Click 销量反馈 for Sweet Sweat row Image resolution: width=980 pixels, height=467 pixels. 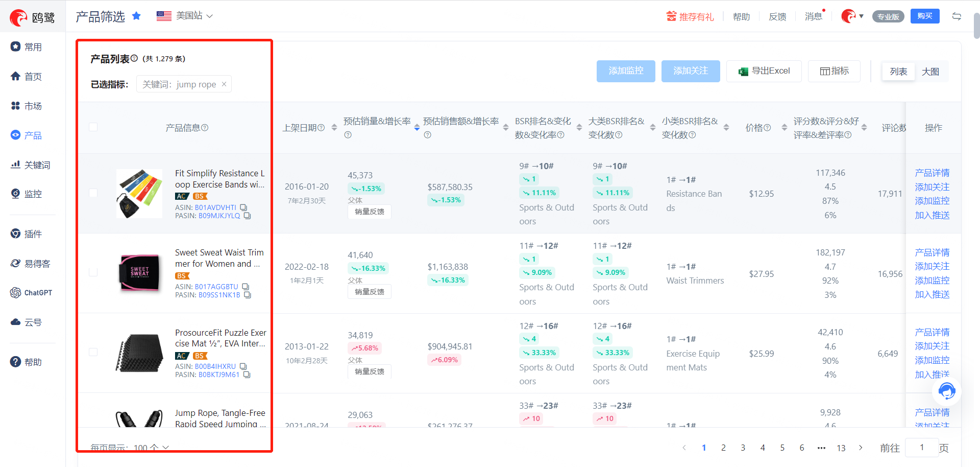pos(370,292)
